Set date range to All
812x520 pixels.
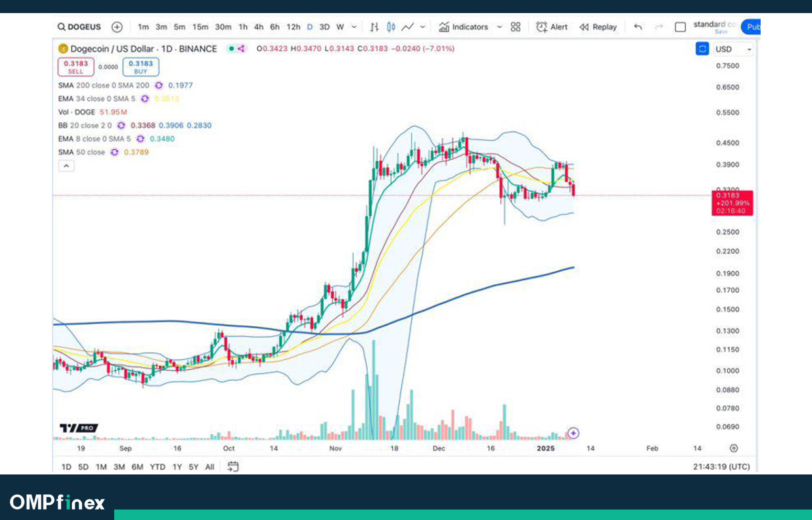click(210, 467)
